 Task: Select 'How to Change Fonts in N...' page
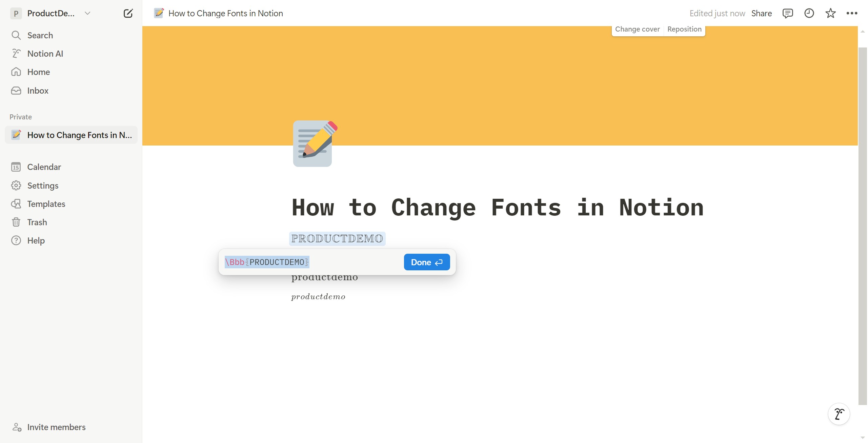pyautogui.click(x=71, y=135)
